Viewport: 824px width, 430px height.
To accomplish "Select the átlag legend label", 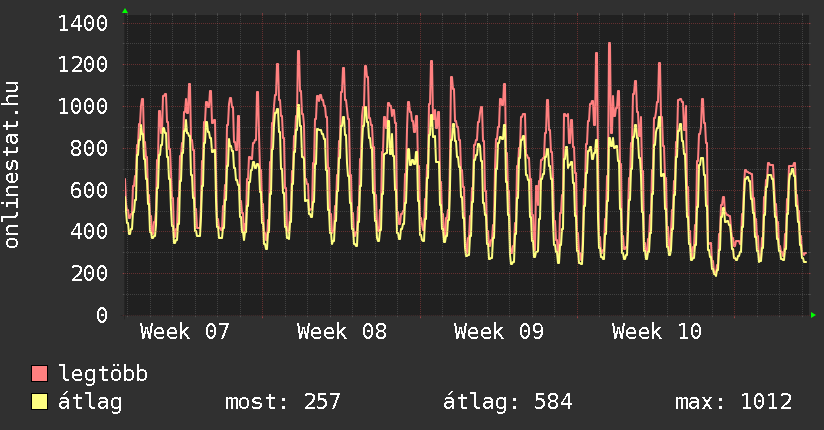I will [91, 402].
